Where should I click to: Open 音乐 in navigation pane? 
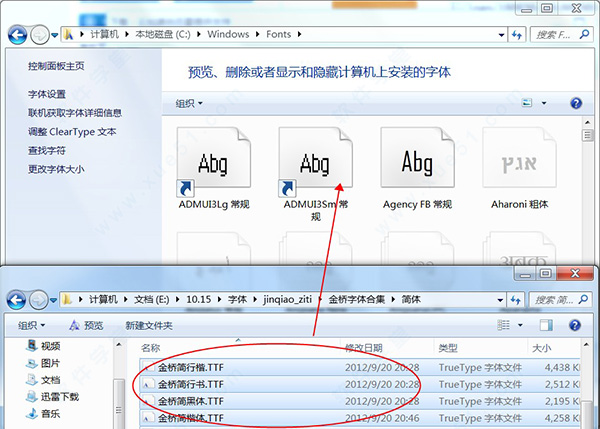(x=43, y=414)
